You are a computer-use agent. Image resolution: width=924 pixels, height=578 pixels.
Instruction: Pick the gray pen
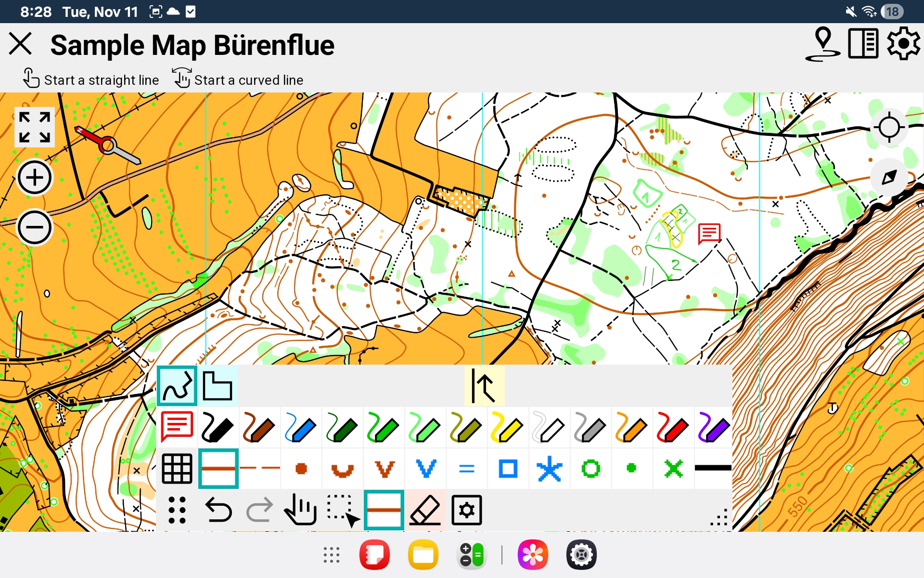(x=590, y=427)
